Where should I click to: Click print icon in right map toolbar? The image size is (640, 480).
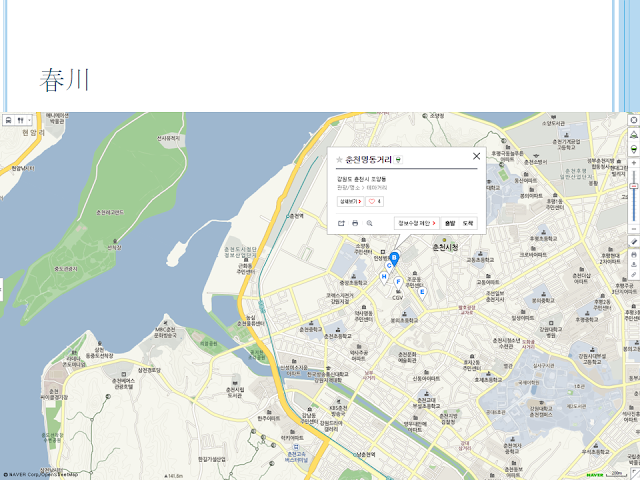click(x=633, y=255)
